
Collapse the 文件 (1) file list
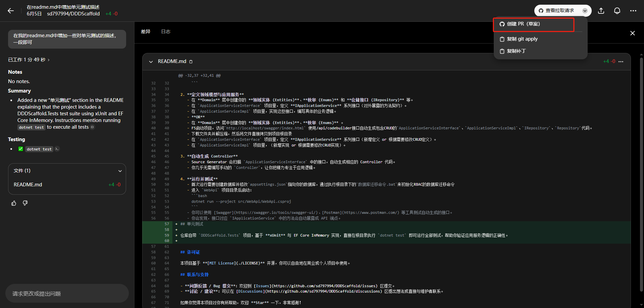pyautogui.click(x=120, y=171)
